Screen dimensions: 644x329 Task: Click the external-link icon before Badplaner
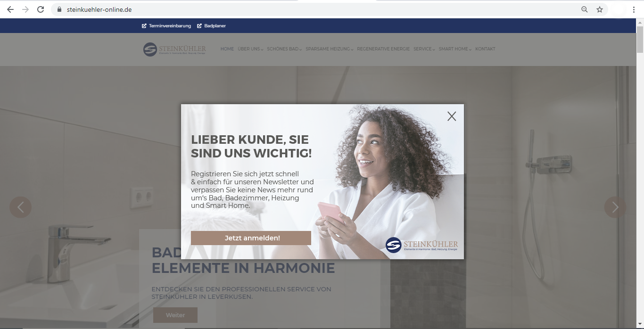tap(199, 26)
